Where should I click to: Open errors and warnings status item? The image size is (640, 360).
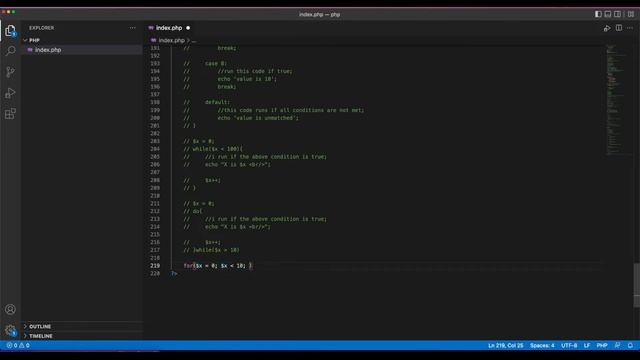tap(18, 345)
